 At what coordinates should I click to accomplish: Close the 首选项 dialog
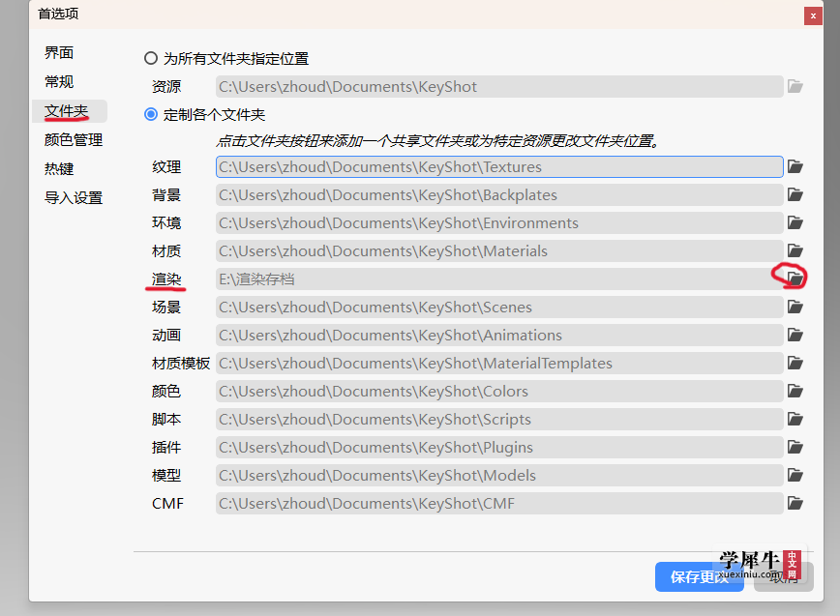813,15
